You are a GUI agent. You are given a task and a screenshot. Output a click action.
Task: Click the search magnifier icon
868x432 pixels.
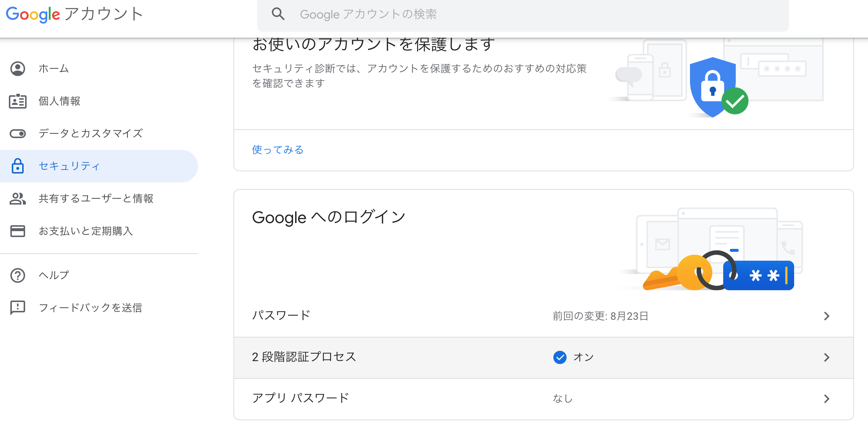click(278, 14)
